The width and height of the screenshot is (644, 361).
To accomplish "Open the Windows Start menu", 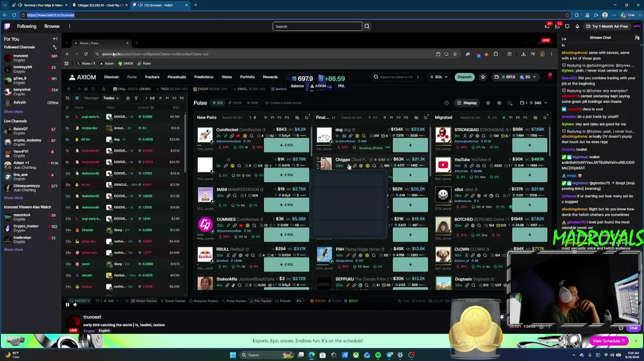I will point(233,355).
